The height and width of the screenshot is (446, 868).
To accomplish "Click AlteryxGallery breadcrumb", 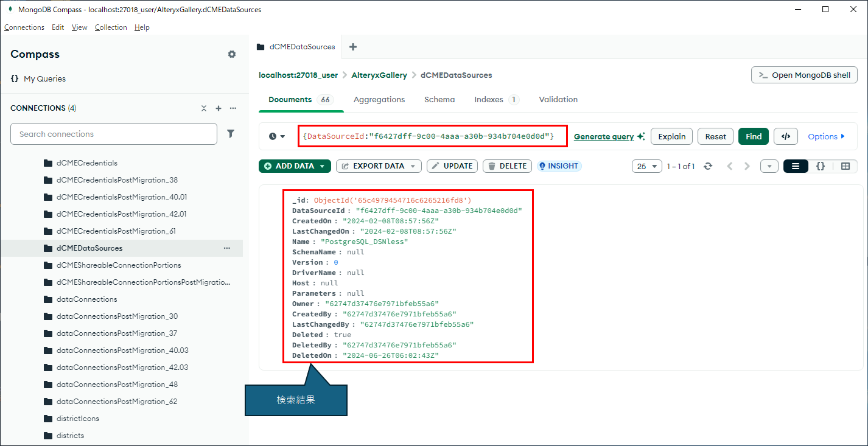I will (x=379, y=75).
